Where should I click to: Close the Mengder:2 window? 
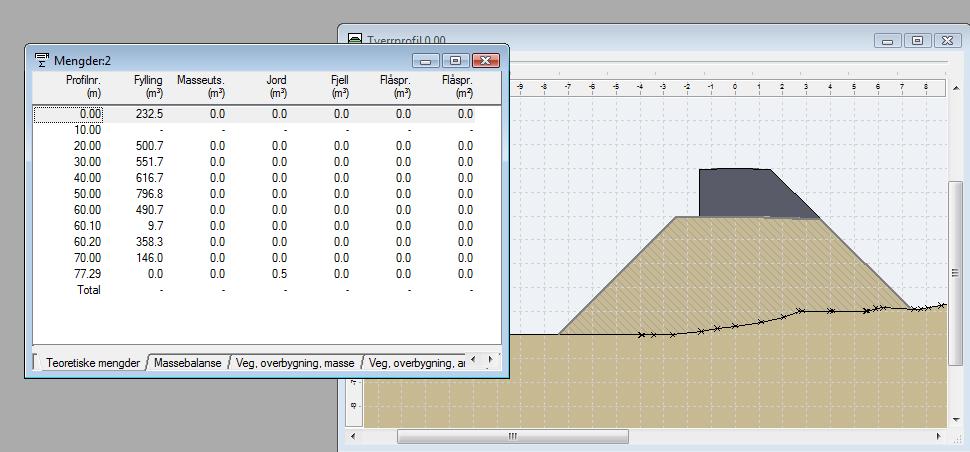[x=486, y=61]
